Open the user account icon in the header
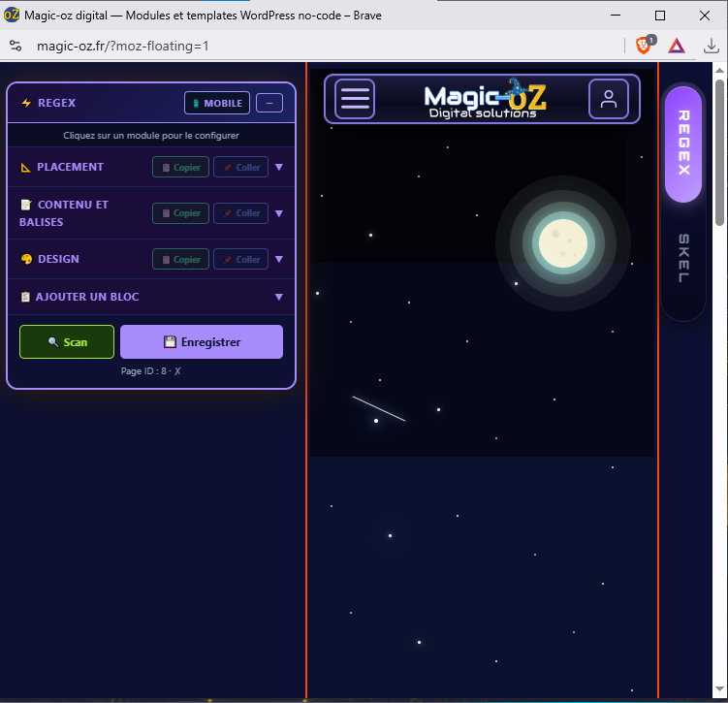 click(x=608, y=99)
